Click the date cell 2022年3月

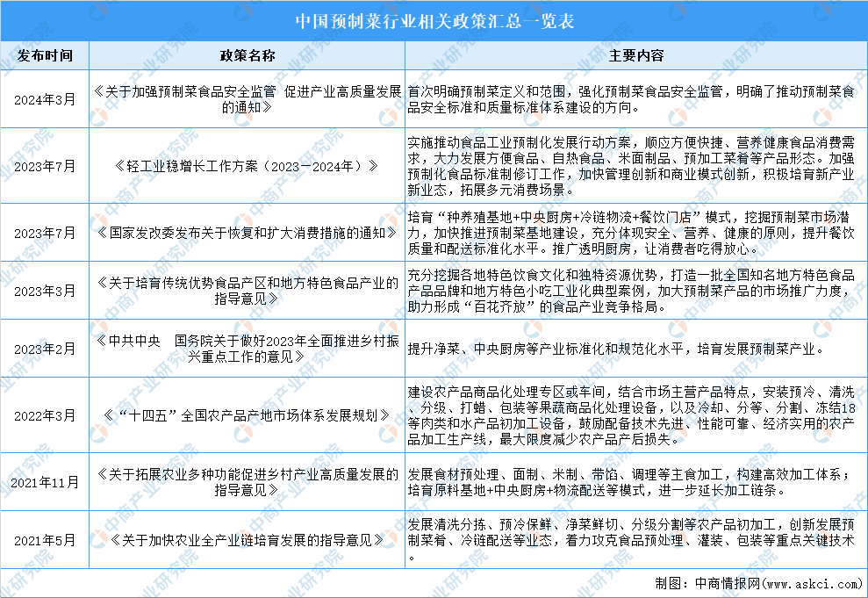[45, 415]
